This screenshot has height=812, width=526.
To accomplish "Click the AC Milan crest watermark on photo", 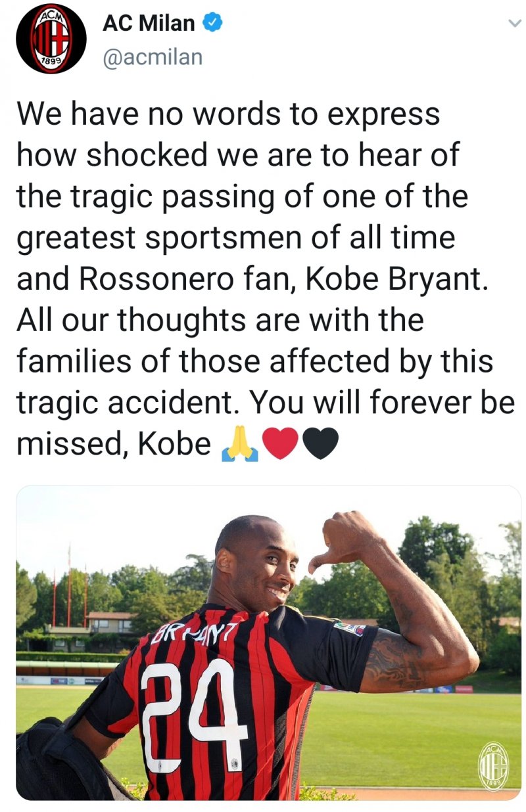I will (x=493, y=767).
